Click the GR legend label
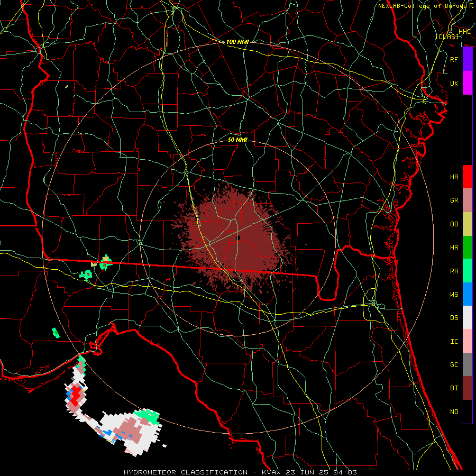476x476 pixels. 454,200
